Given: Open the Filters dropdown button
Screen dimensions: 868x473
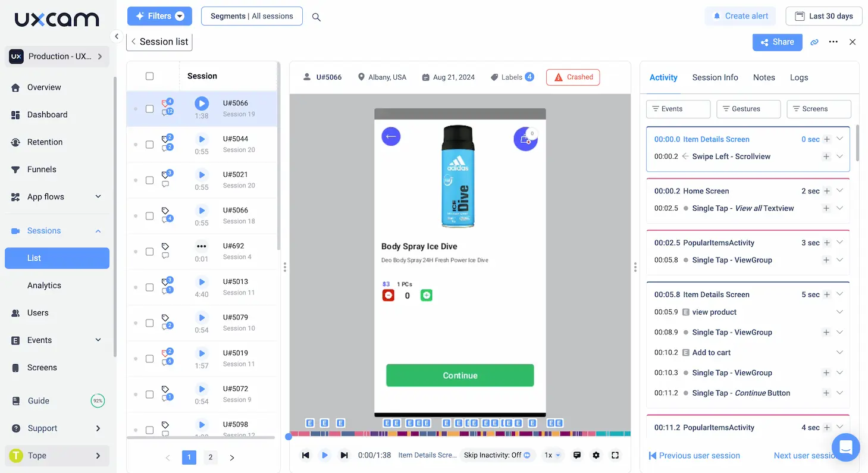Looking at the screenshot, I should click(x=159, y=16).
